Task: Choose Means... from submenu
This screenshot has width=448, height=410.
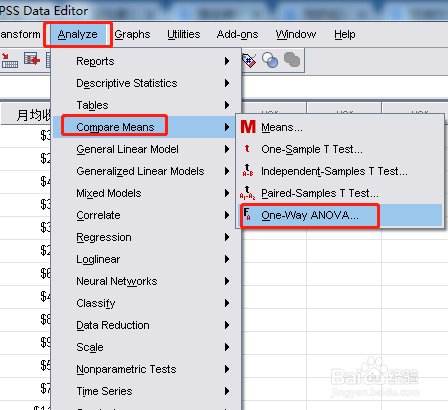Action: 340,127
